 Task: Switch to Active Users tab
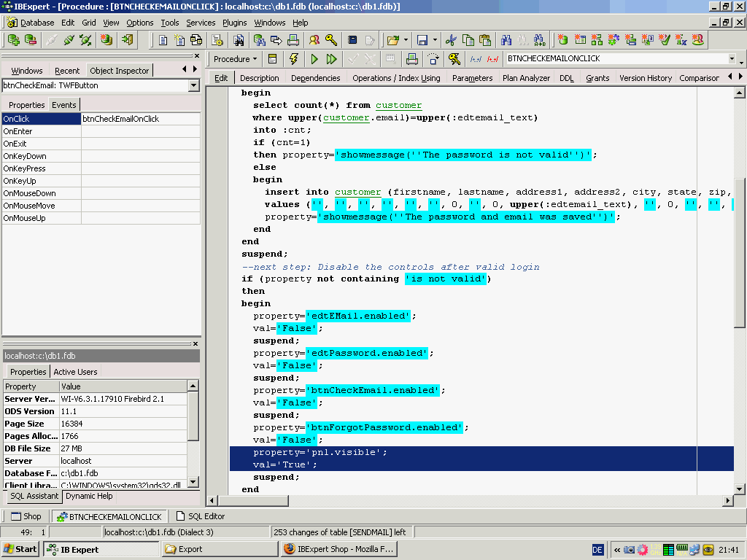click(x=75, y=372)
